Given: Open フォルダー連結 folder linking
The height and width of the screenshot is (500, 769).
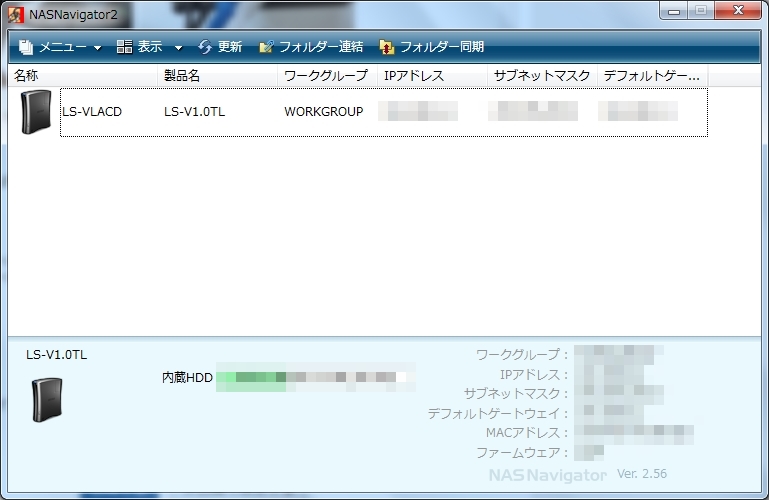Looking at the screenshot, I should tap(321, 47).
